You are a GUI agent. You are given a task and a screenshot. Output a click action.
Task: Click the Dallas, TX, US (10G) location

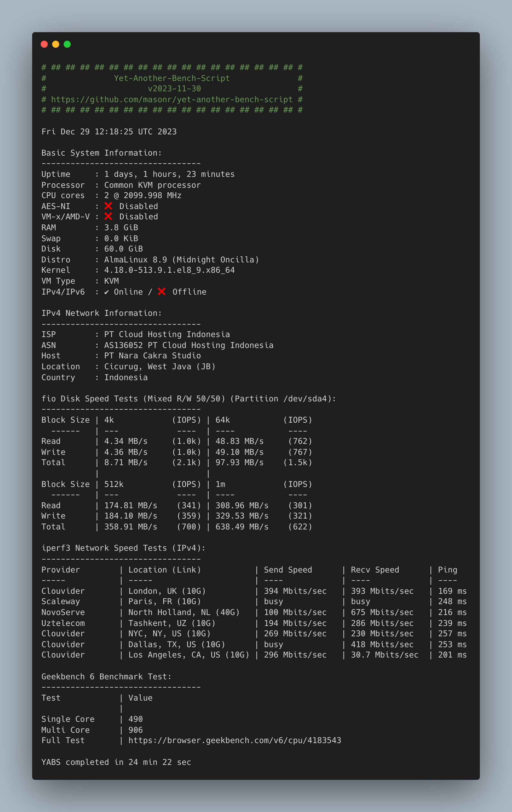click(177, 644)
